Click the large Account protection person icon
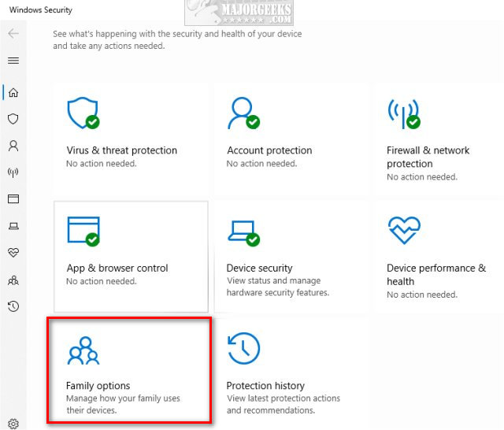The height and width of the screenshot is (430, 504). click(x=243, y=113)
